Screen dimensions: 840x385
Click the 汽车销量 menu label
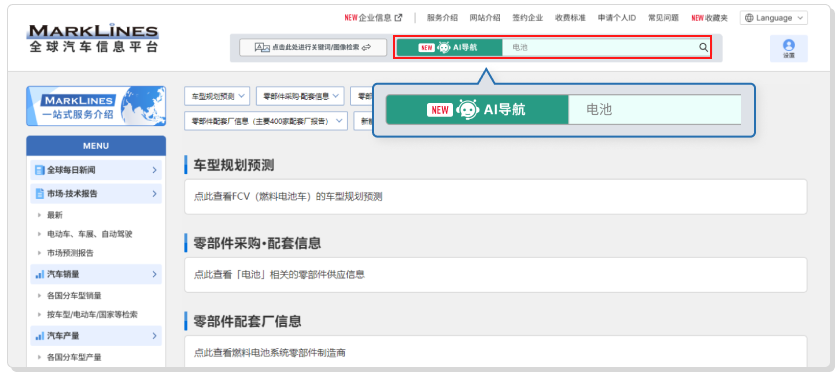click(63, 274)
